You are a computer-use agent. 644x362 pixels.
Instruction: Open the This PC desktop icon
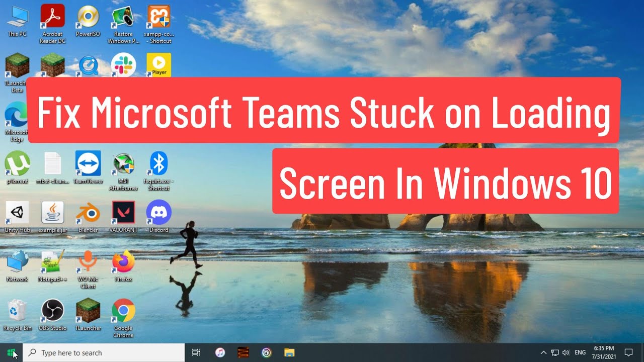[x=17, y=20]
